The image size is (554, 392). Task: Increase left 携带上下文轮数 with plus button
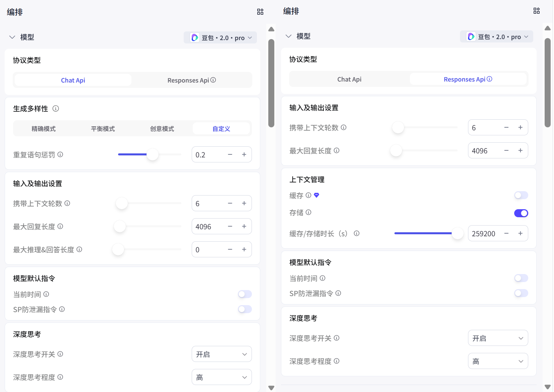(244, 203)
